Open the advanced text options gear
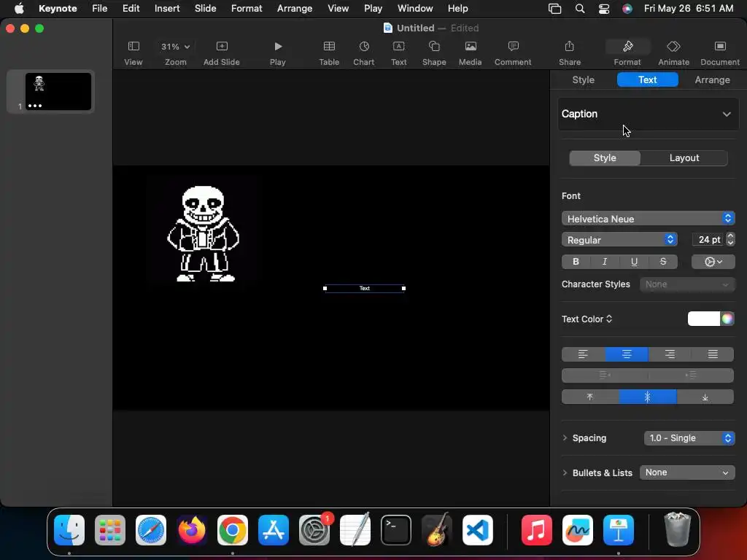This screenshot has width=747, height=560. 713,262
